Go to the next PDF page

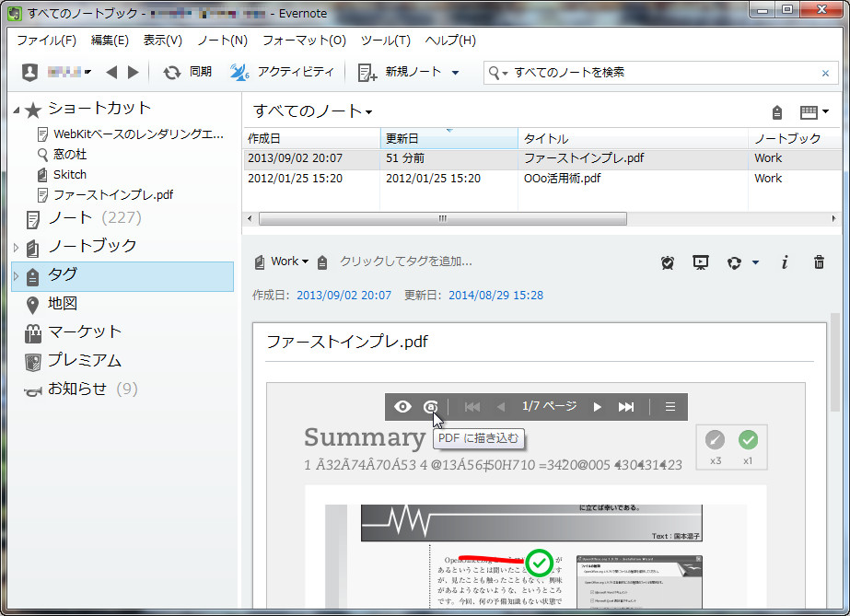pyautogui.click(x=597, y=406)
